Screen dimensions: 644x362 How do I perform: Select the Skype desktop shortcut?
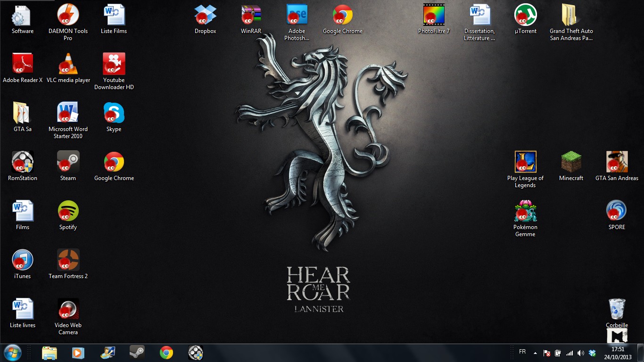[114, 114]
